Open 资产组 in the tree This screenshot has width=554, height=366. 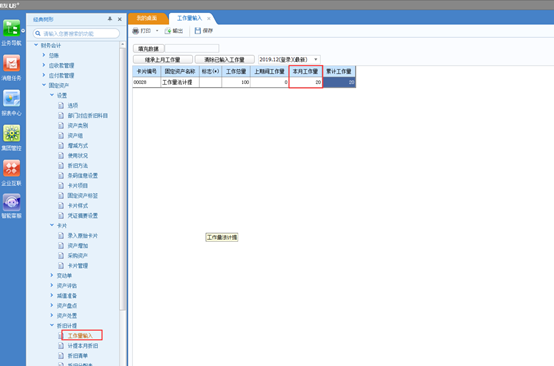[x=75, y=135]
